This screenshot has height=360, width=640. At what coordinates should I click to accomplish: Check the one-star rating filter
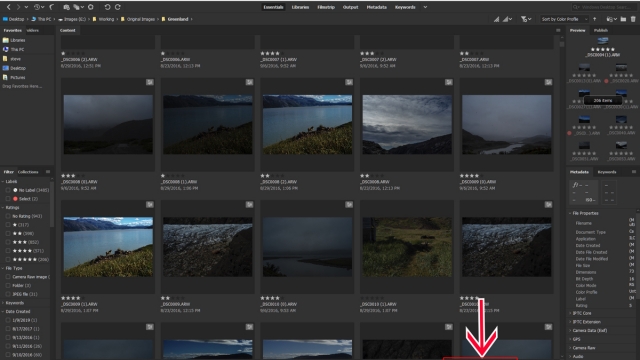tap(8, 225)
